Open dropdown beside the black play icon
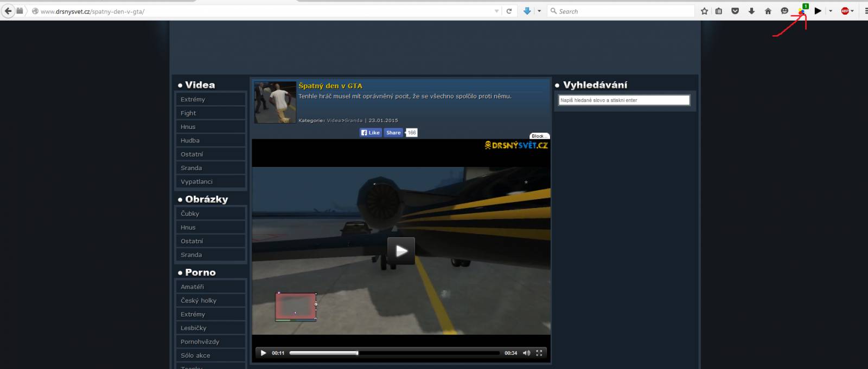 coord(830,11)
